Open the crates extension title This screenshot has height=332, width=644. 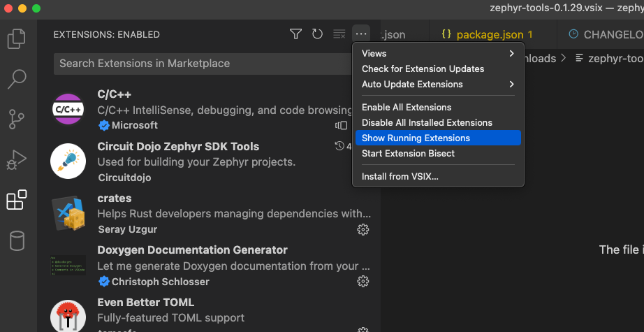114,199
